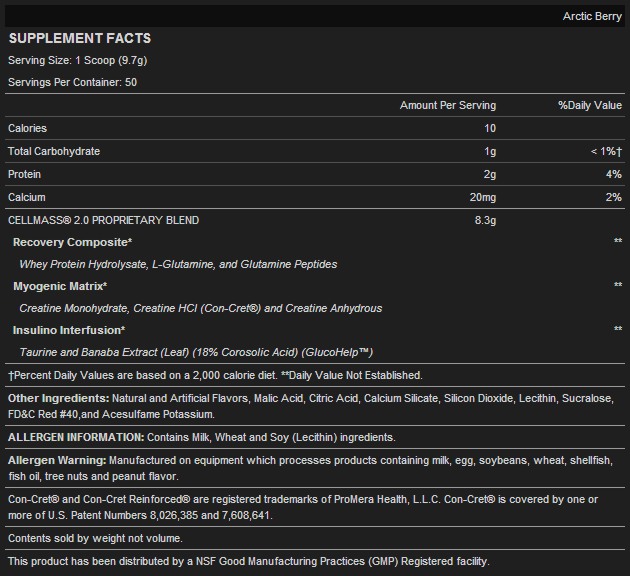Click the Protein daily value 4%
Screen dimensions: 630x576
click(x=614, y=174)
